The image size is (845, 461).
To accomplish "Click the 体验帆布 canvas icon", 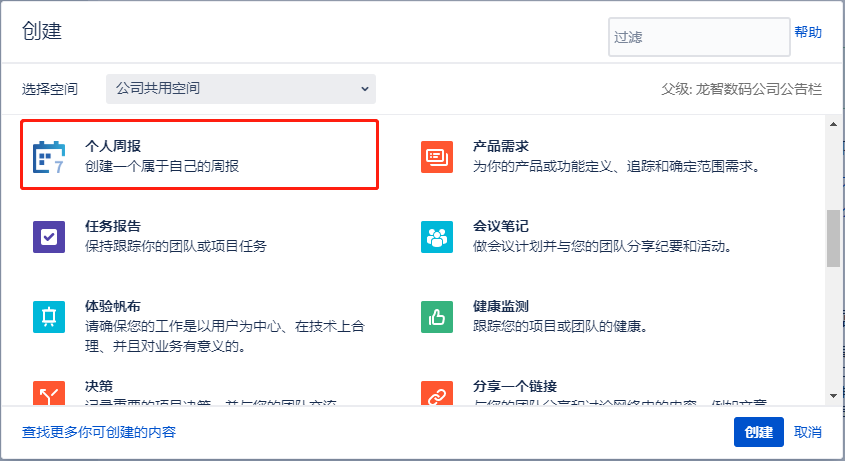I will point(49,317).
